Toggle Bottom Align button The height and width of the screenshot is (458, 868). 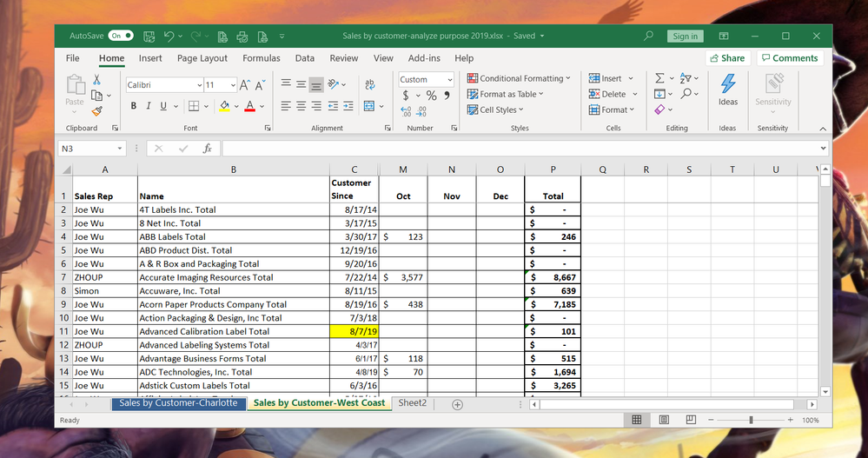tap(316, 84)
